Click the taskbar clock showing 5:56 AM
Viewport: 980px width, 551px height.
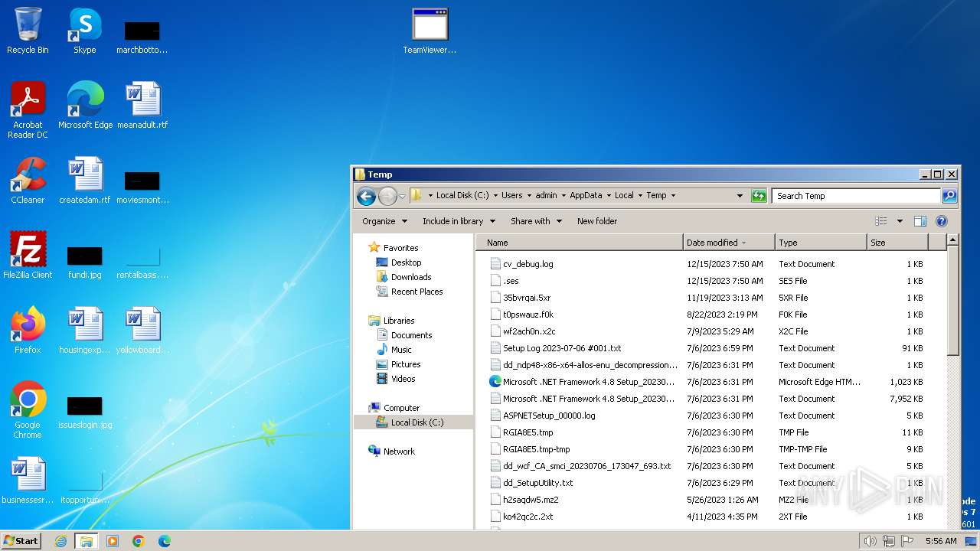[941, 541]
